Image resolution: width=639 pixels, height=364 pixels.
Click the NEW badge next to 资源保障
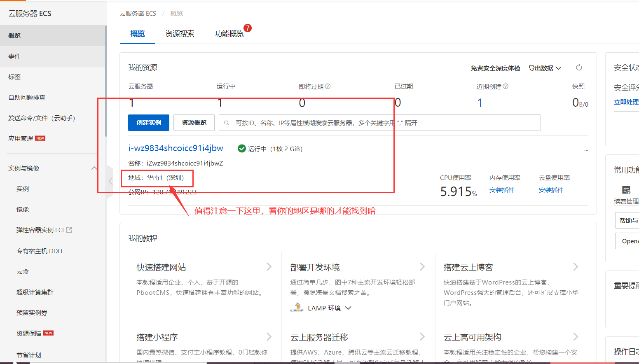pyautogui.click(x=49, y=333)
